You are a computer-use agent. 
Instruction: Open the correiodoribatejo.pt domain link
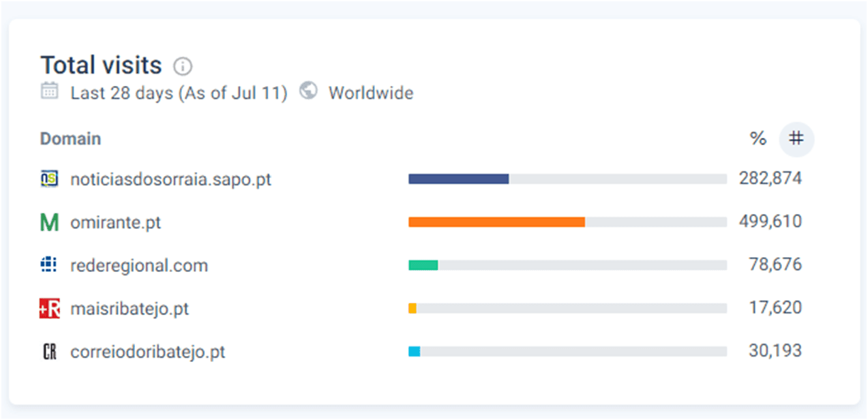click(x=148, y=352)
